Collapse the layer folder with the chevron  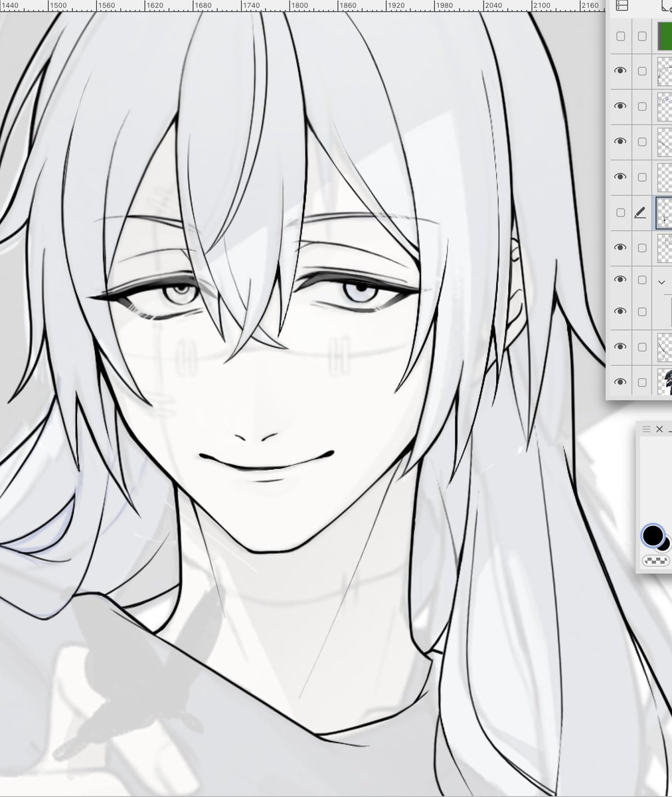tap(661, 282)
